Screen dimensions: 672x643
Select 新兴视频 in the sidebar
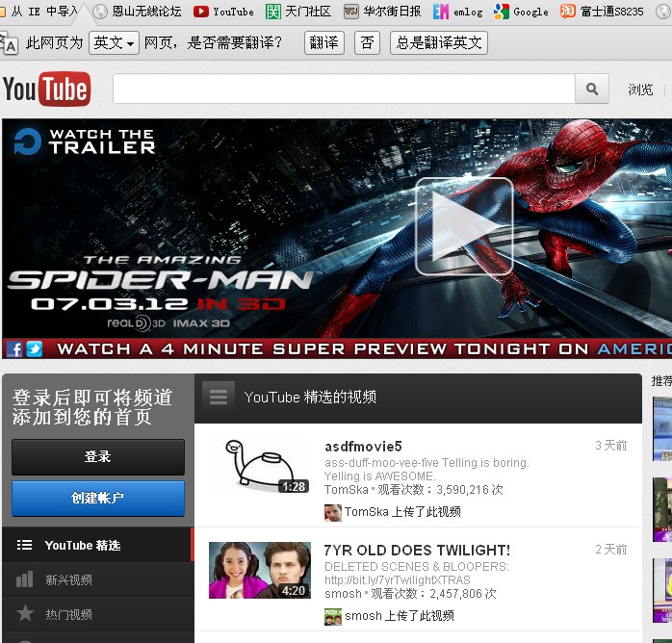tap(98, 579)
